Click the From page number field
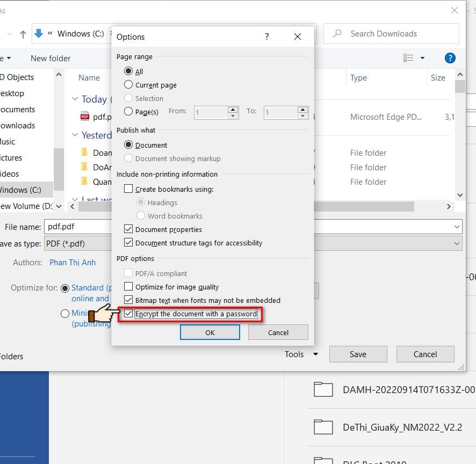Image resolution: width=476 pixels, height=464 pixels. 211,113
